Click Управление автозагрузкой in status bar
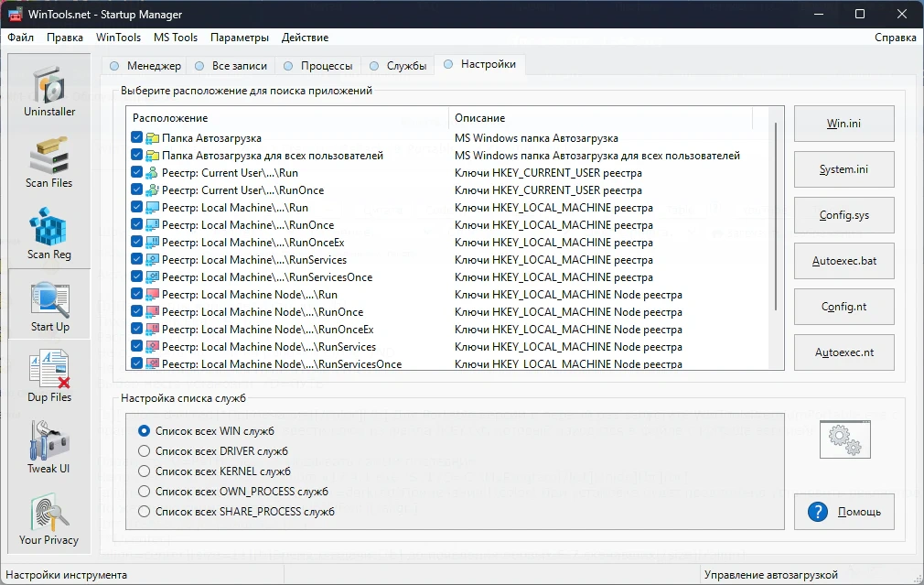The height and width of the screenshot is (585, 924). (770, 574)
